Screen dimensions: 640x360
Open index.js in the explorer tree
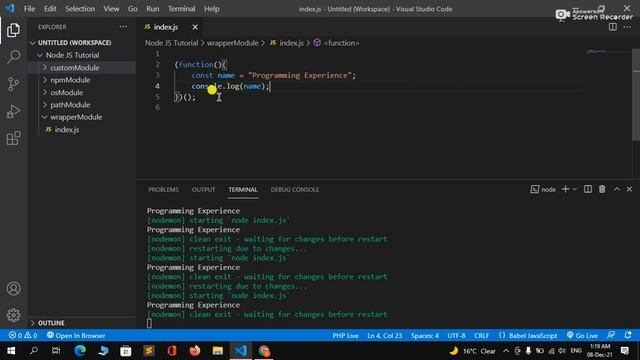82,129
